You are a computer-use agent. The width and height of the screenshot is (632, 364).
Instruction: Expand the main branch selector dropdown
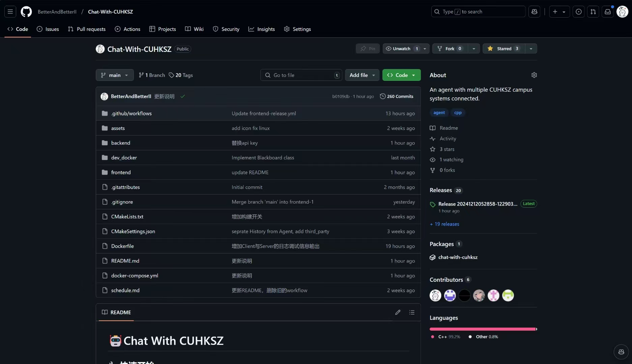(x=114, y=75)
